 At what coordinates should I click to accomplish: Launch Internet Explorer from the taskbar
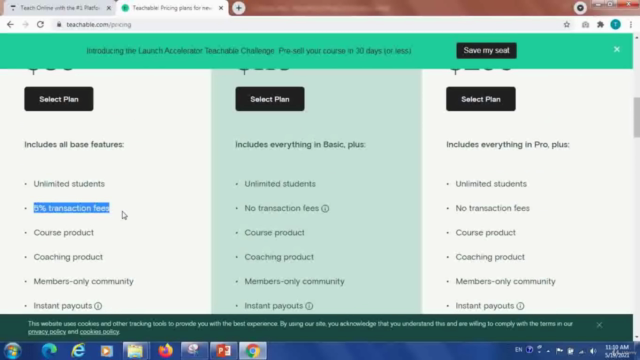click(78, 351)
